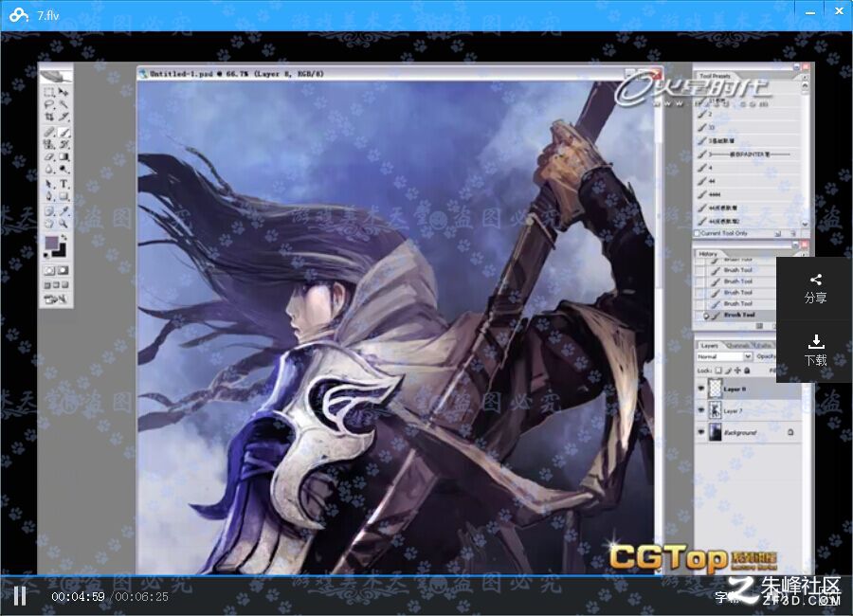Switch to the Channels tab
This screenshot has height=616, width=853.
pos(737,346)
